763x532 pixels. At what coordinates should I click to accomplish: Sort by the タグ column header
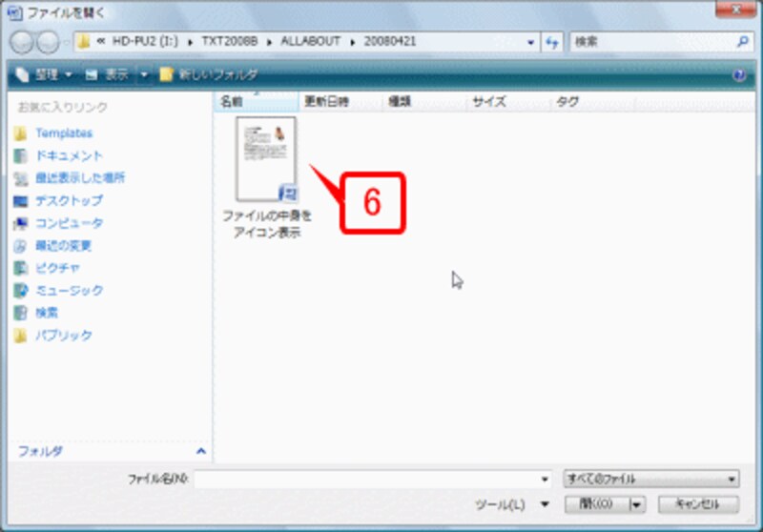[592, 101]
